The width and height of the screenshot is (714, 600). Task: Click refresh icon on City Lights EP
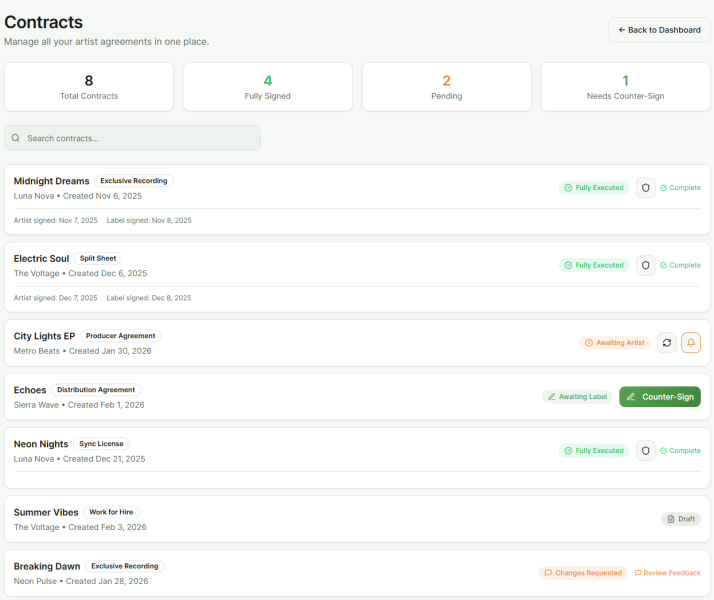coord(666,342)
